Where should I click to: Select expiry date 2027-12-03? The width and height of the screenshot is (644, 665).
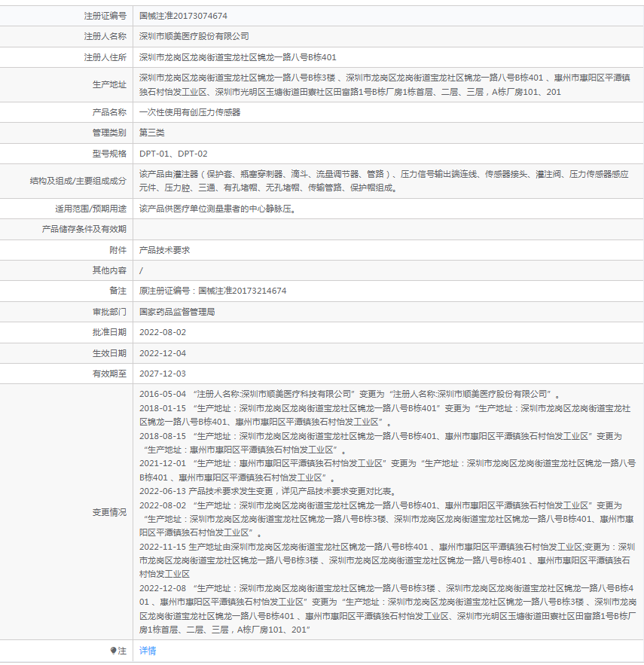[163, 374]
